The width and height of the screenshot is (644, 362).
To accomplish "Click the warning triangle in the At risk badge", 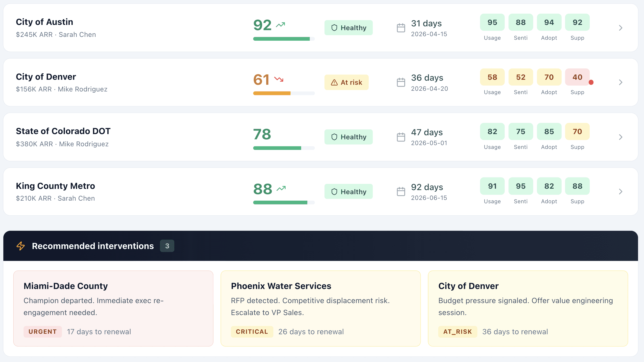I will 334,82.
